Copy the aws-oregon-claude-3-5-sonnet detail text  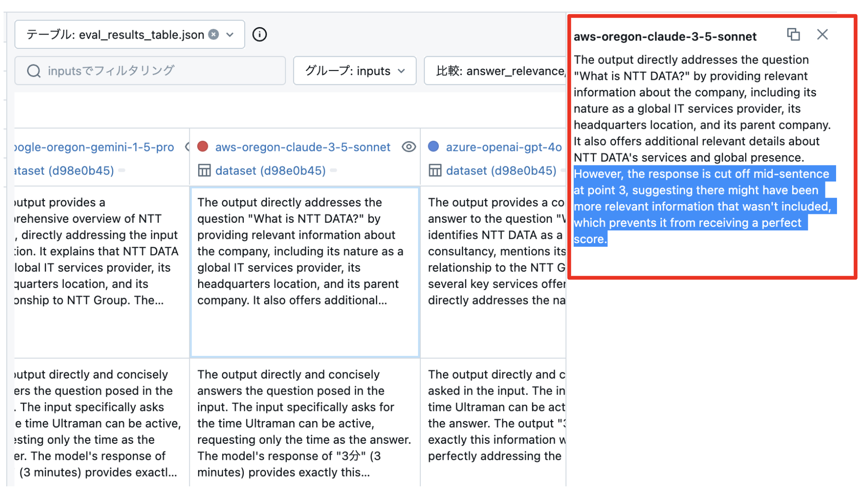pyautogui.click(x=793, y=35)
